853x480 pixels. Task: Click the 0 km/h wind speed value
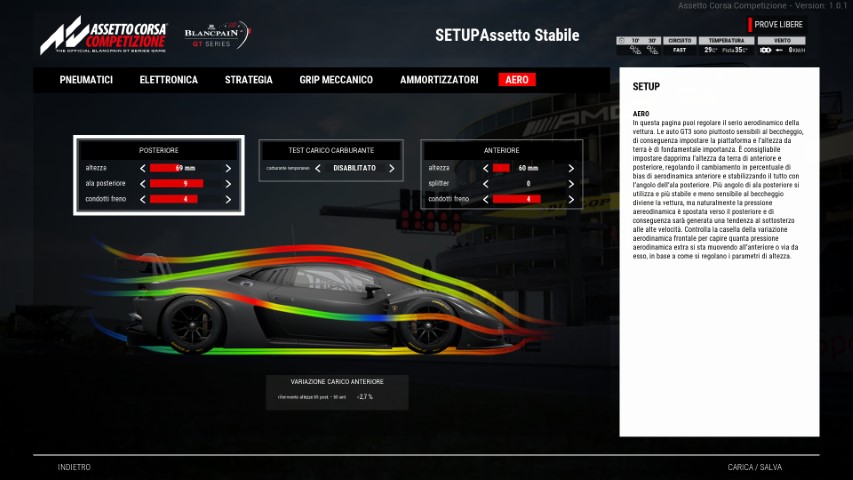[x=797, y=50]
